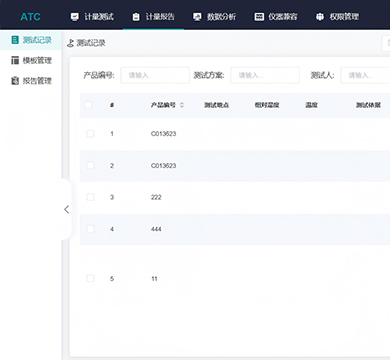Click the 产品编号: filter label
Viewport: 390px width, 360px height.
99,75
